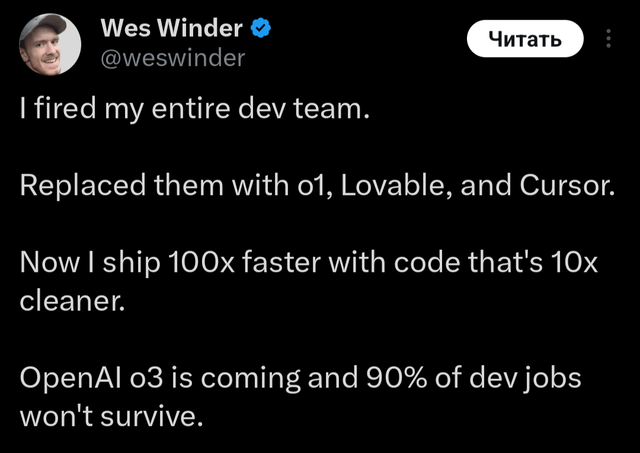Open the three-dot more options menu
Screen dimensions: 640x453
click(609, 39)
